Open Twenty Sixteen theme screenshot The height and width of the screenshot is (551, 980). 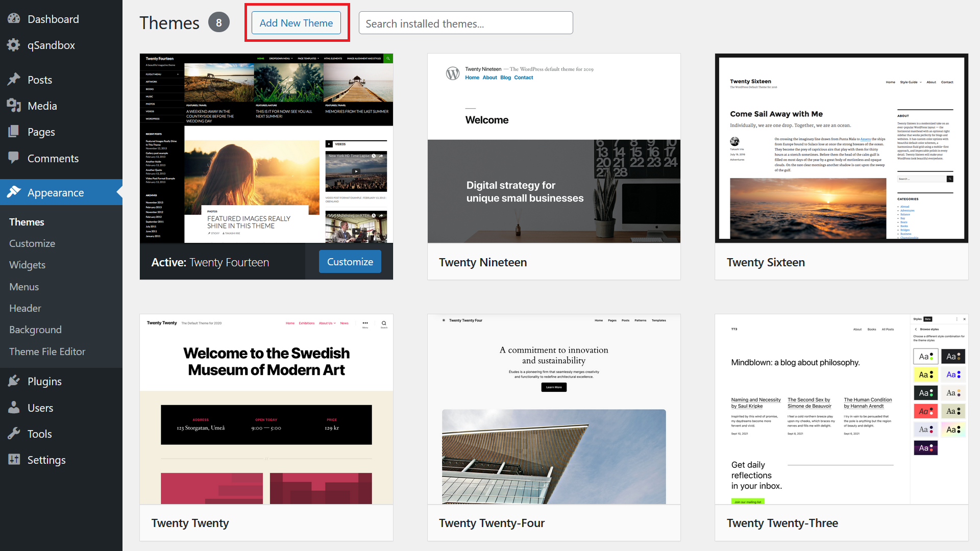(842, 148)
